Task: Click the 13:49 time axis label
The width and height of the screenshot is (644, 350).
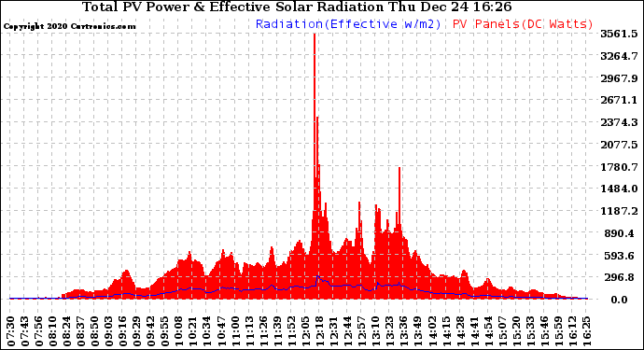Action: pos(418,331)
